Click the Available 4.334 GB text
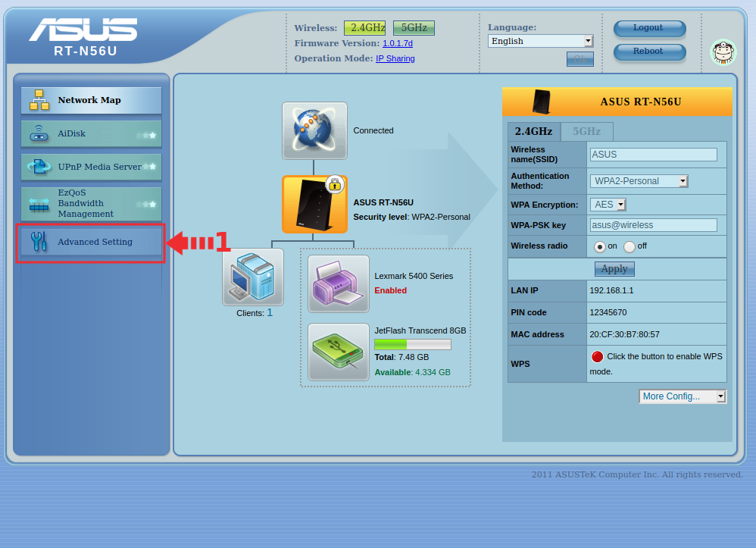Image resolution: width=756 pixels, height=548 pixels. 413,372
